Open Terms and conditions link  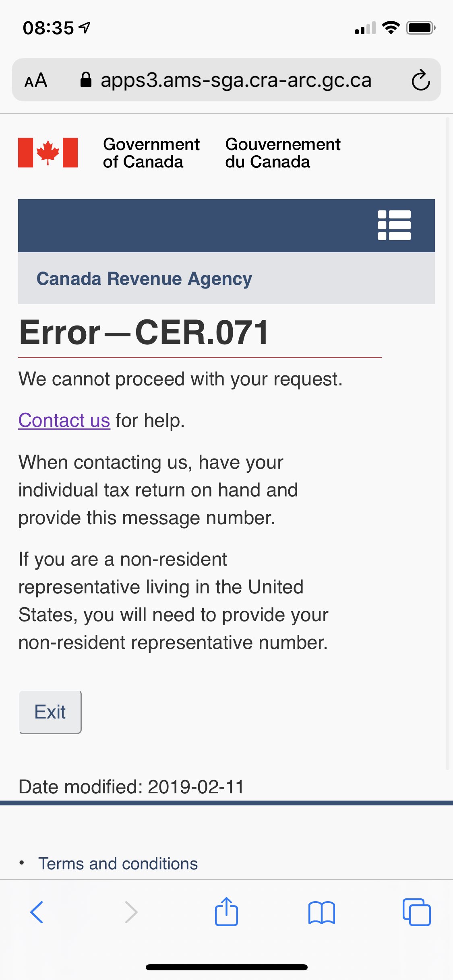tap(118, 864)
